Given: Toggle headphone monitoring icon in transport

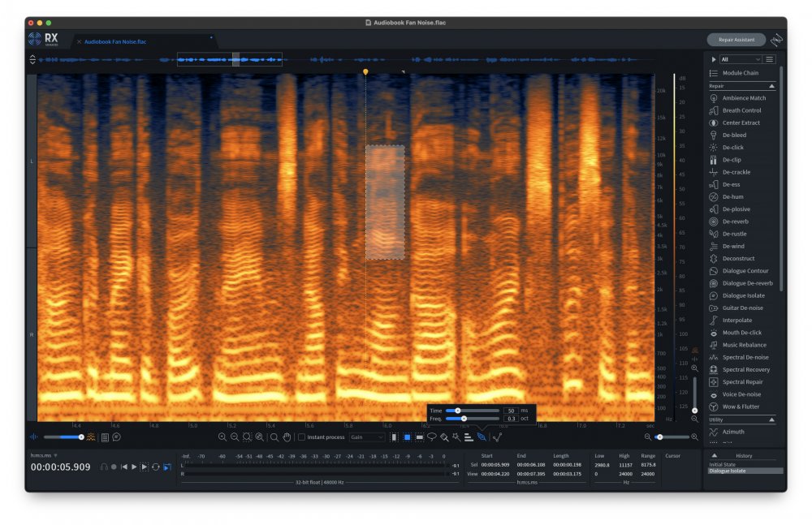Looking at the screenshot, I should click(x=104, y=467).
